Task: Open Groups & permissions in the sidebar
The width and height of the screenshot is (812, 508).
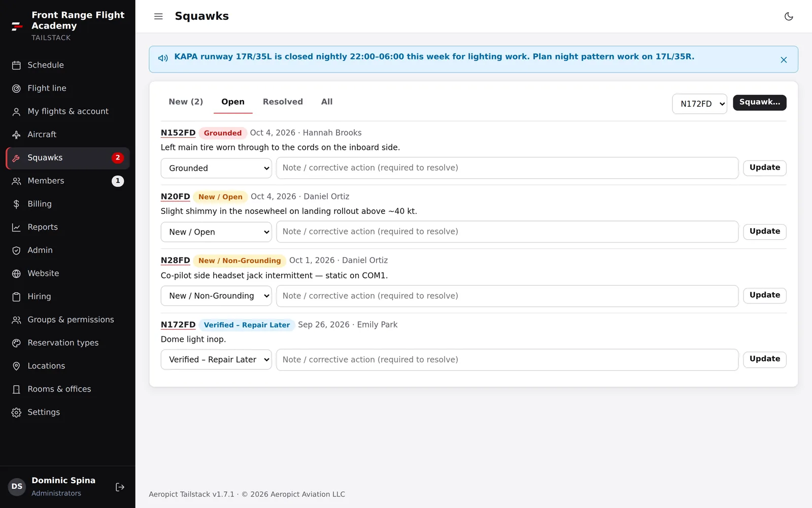Action: coord(67,320)
